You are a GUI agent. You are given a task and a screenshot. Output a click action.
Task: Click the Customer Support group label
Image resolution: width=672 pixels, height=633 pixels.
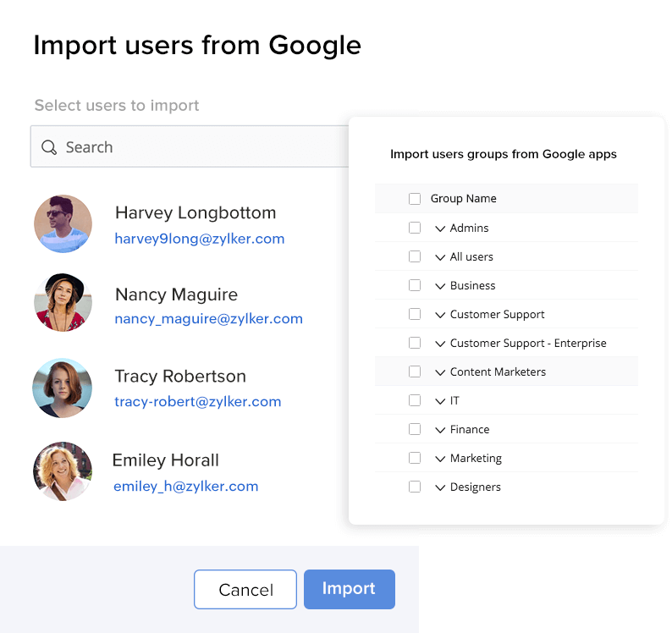[x=497, y=314]
